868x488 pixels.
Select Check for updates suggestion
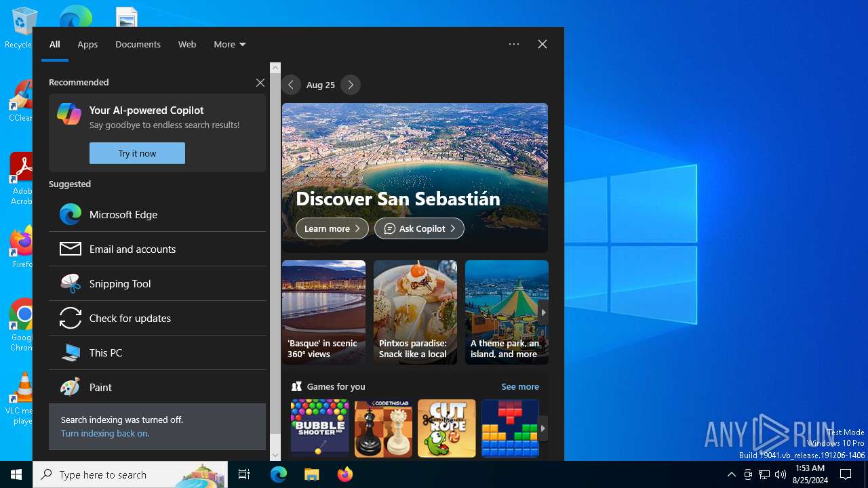click(x=157, y=318)
